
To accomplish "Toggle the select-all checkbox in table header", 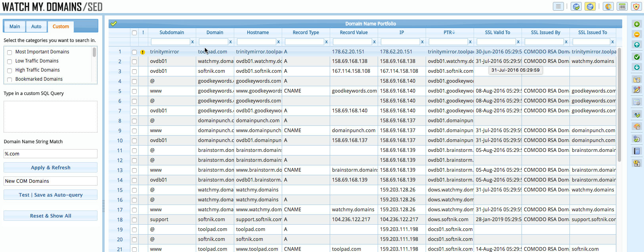I will tap(134, 33).
